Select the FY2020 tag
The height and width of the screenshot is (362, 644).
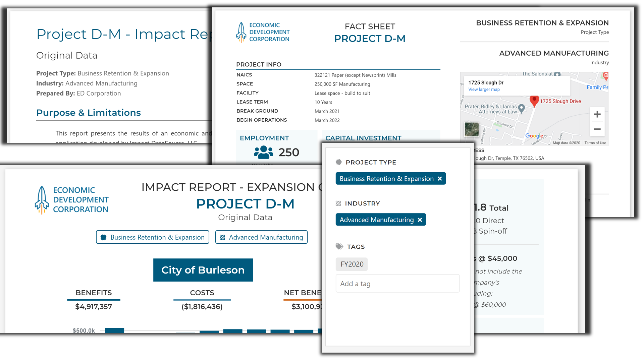(352, 264)
